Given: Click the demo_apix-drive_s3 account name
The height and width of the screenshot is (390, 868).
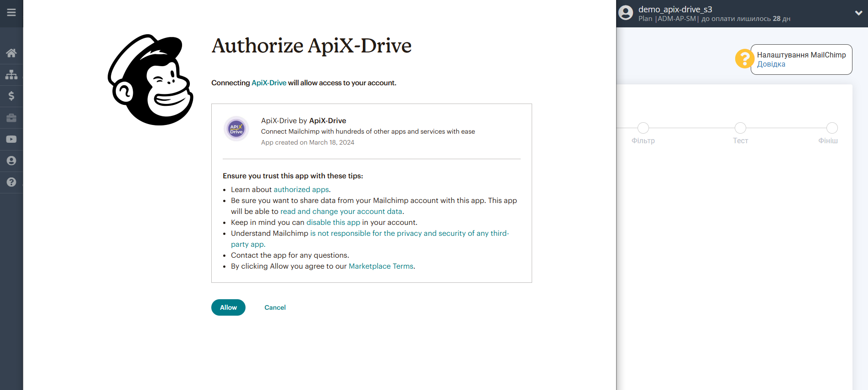Looking at the screenshot, I should pyautogui.click(x=675, y=9).
